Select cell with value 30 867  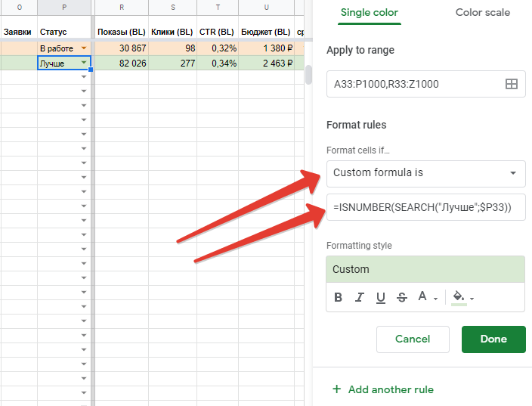coord(122,48)
